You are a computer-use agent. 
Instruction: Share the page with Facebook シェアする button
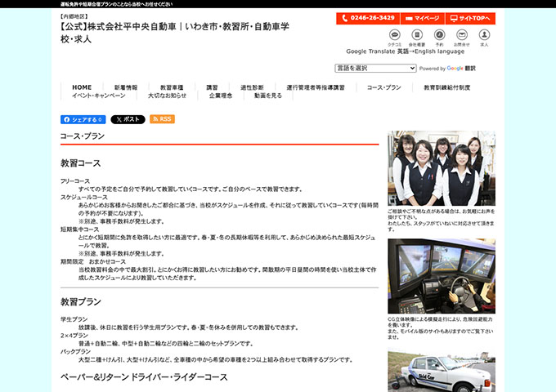click(x=83, y=119)
